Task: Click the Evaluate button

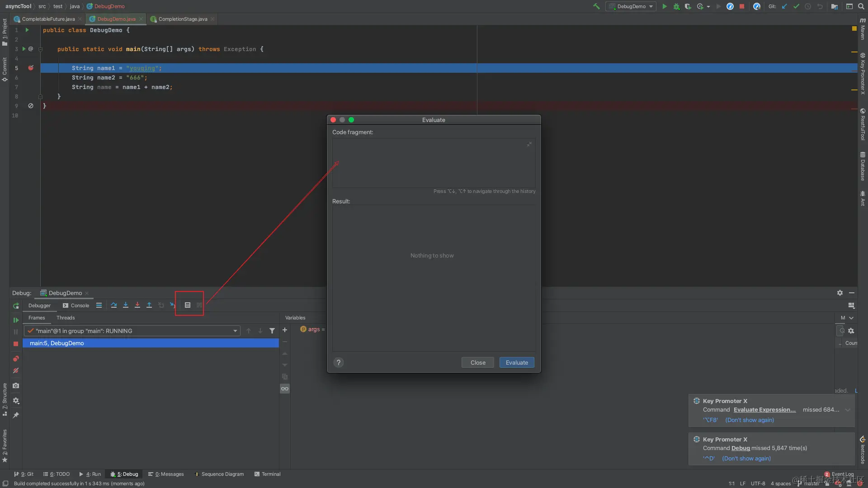Action: (517, 363)
